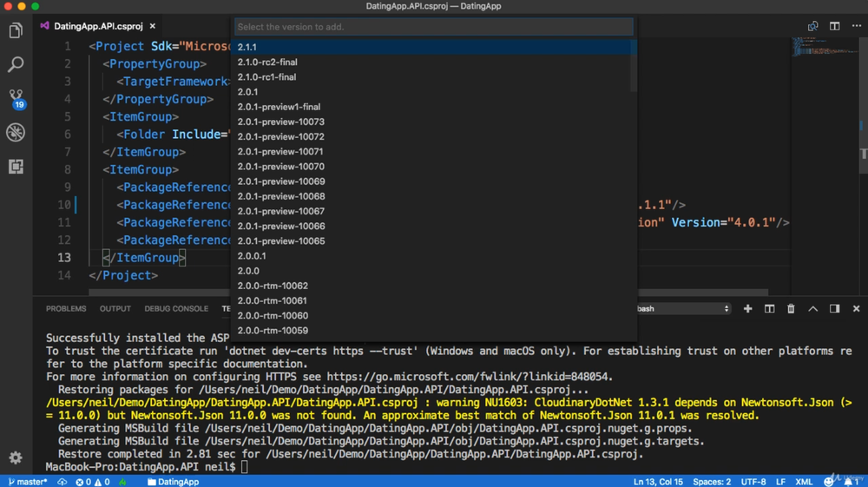Split the terminal pane
The image size is (868, 487).
[x=769, y=309]
